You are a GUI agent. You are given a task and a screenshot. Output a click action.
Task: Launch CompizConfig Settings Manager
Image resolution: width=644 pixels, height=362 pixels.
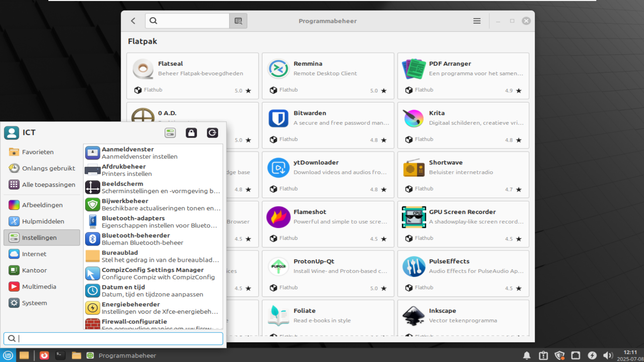tap(153, 273)
